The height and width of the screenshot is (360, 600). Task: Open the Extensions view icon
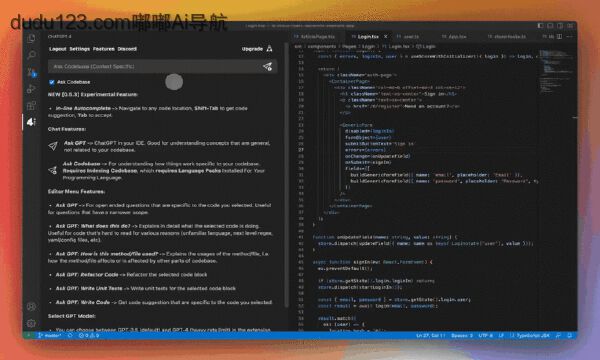click(31, 105)
